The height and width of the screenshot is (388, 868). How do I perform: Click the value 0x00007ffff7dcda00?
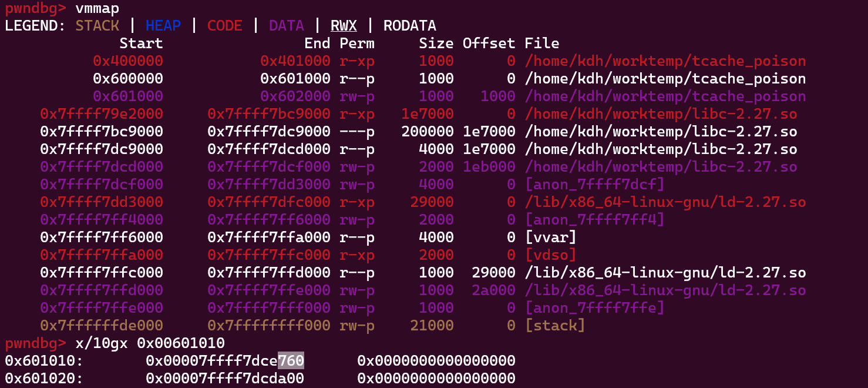pos(224,379)
